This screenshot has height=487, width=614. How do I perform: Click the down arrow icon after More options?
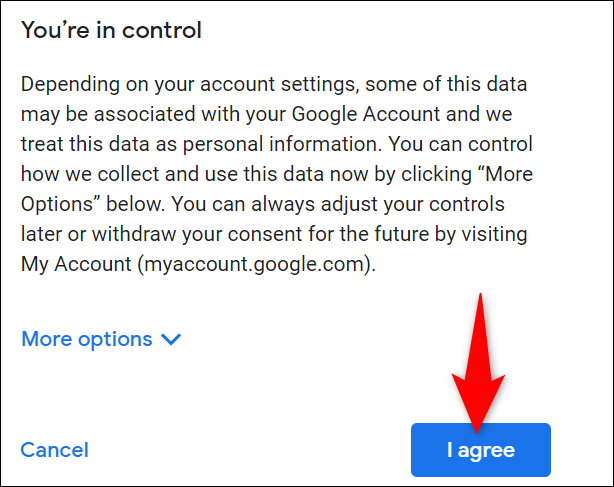171,339
